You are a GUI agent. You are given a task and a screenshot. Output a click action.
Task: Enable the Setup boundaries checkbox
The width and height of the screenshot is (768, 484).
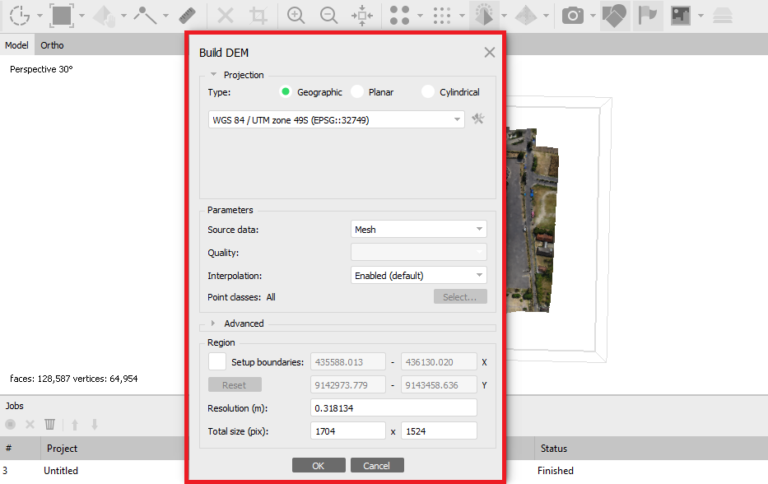pyautogui.click(x=217, y=361)
